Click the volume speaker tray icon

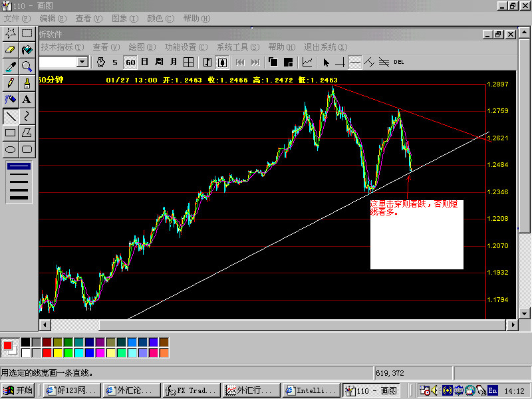pyautogui.click(x=435, y=390)
